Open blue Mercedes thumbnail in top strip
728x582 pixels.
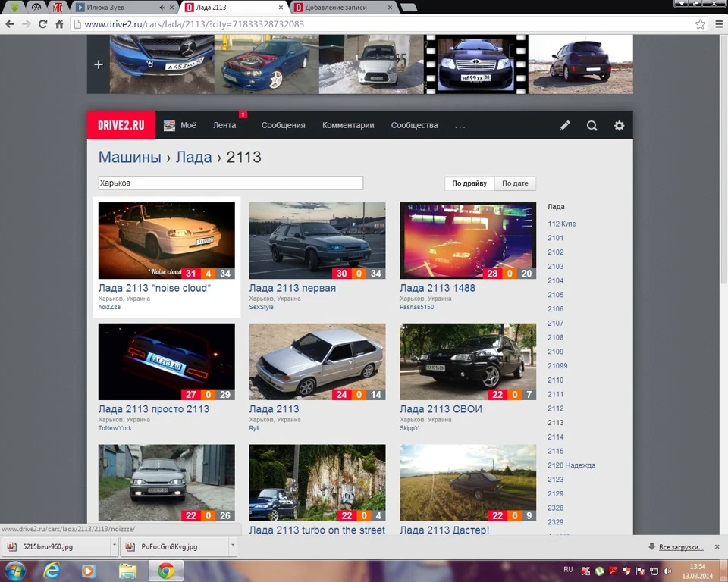[162, 64]
